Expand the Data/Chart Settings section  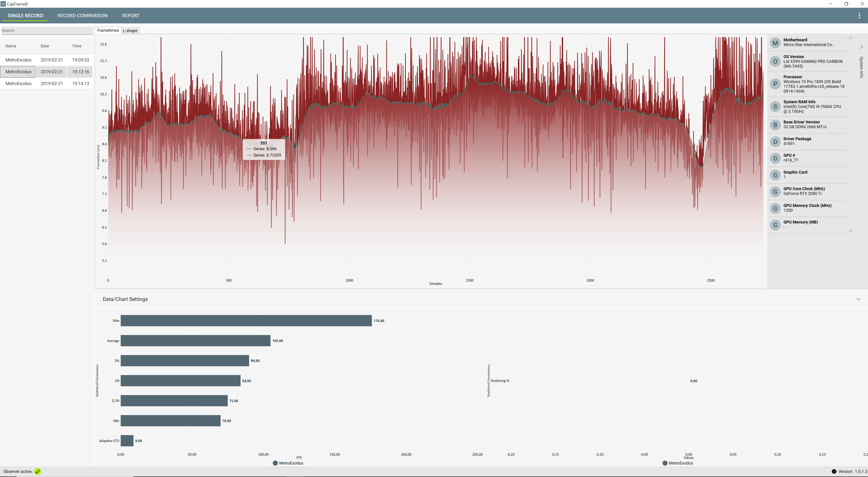858,299
